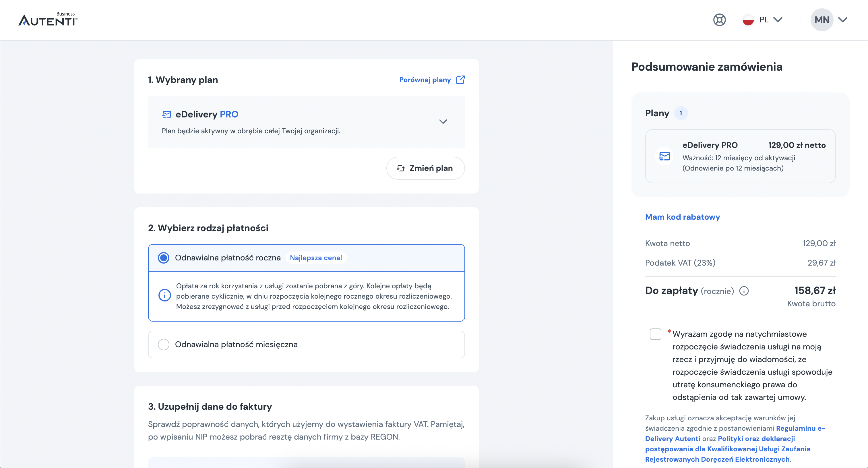
Task: Click the Podatek VAT 29,67 zł value
Action: tap(821, 263)
